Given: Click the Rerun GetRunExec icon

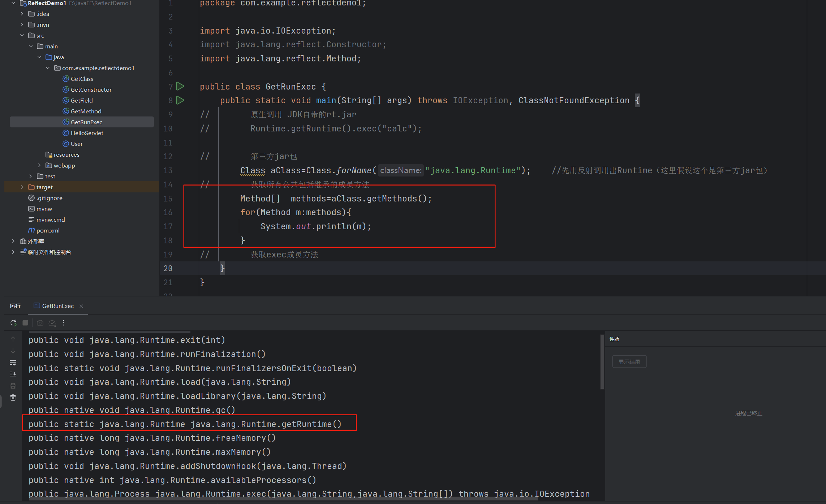Looking at the screenshot, I should click(13, 323).
